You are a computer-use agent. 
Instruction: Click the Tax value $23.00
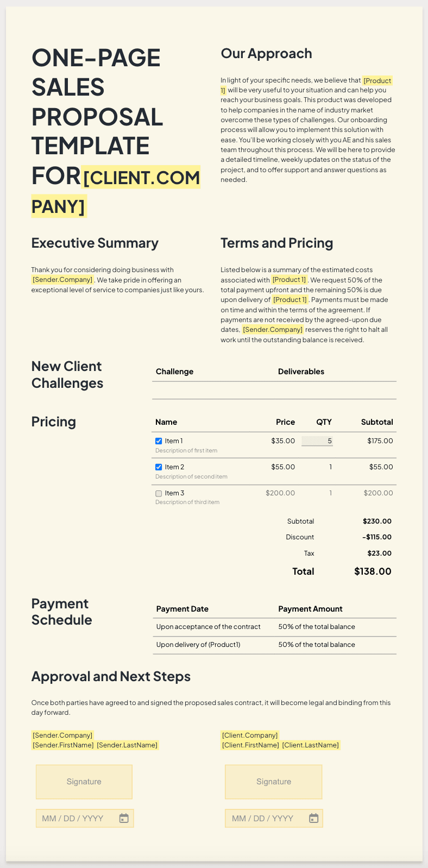coord(379,553)
